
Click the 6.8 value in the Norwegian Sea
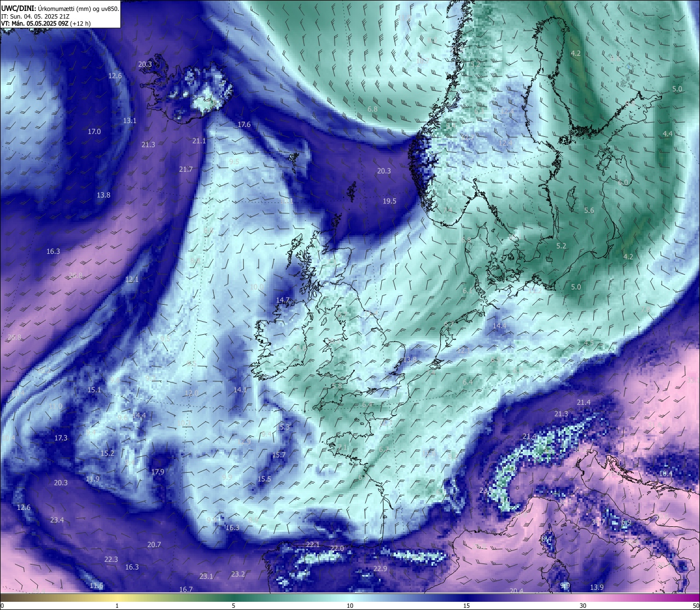pyautogui.click(x=372, y=109)
